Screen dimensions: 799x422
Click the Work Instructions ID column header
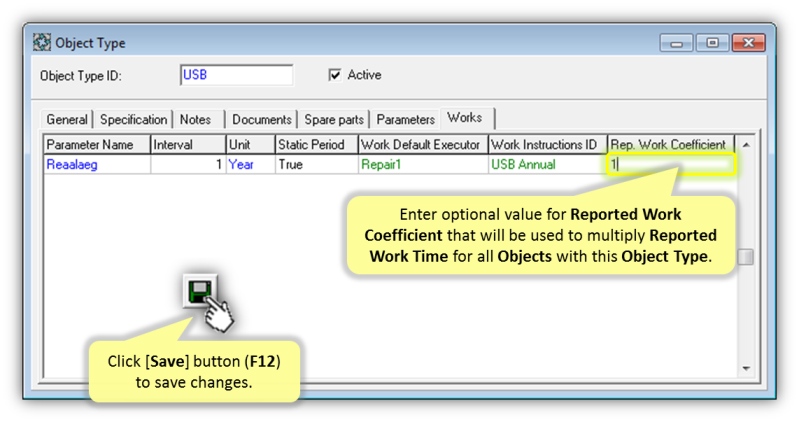(546, 145)
